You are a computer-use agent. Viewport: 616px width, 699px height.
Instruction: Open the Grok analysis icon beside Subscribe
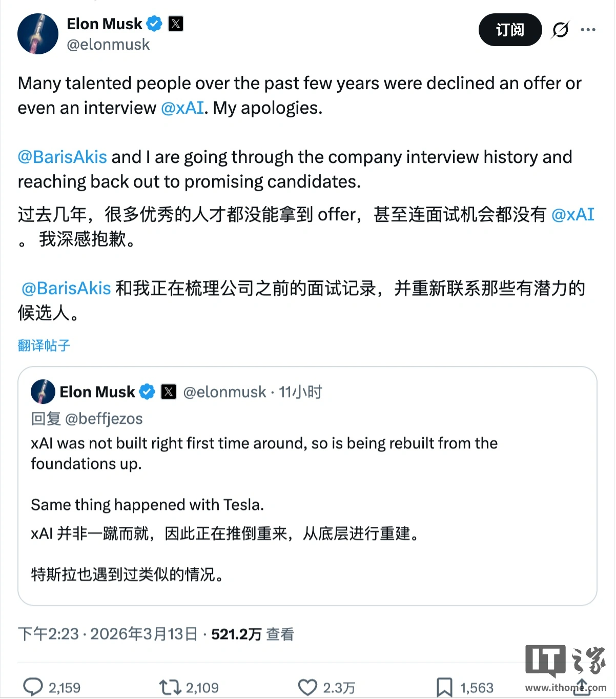point(561,30)
